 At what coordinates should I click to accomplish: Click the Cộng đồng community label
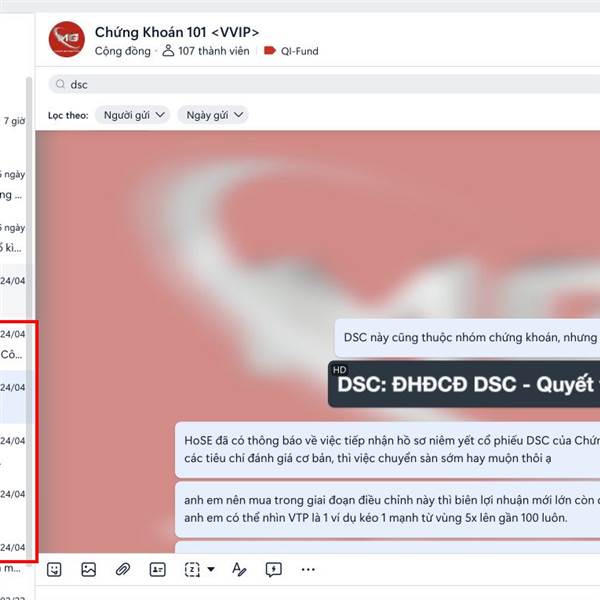[x=123, y=51]
